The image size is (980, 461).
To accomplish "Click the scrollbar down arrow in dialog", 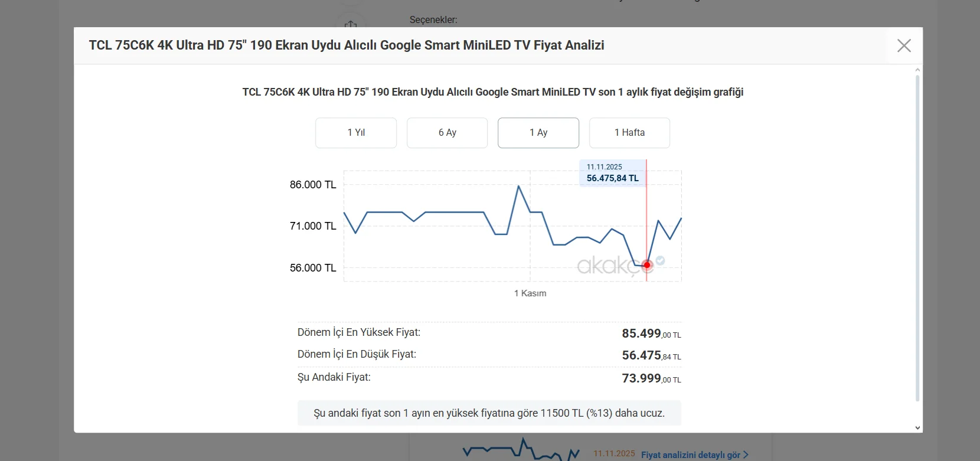I will coord(917,428).
